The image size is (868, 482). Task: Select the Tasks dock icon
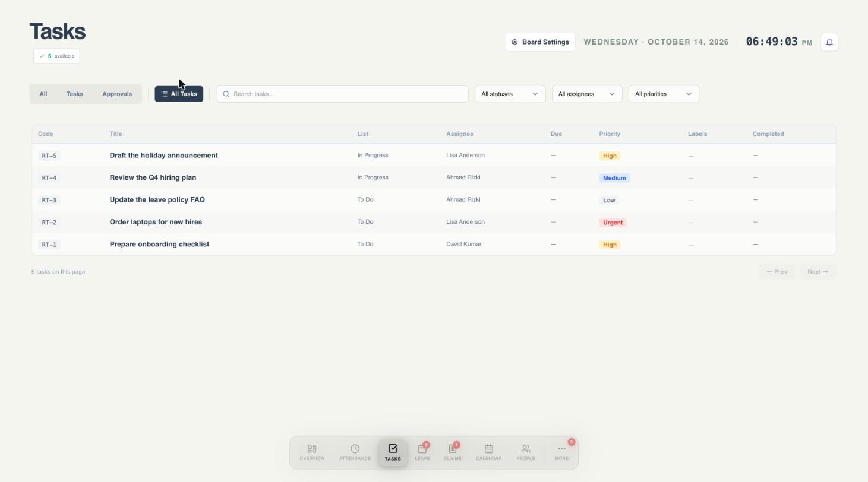click(393, 452)
